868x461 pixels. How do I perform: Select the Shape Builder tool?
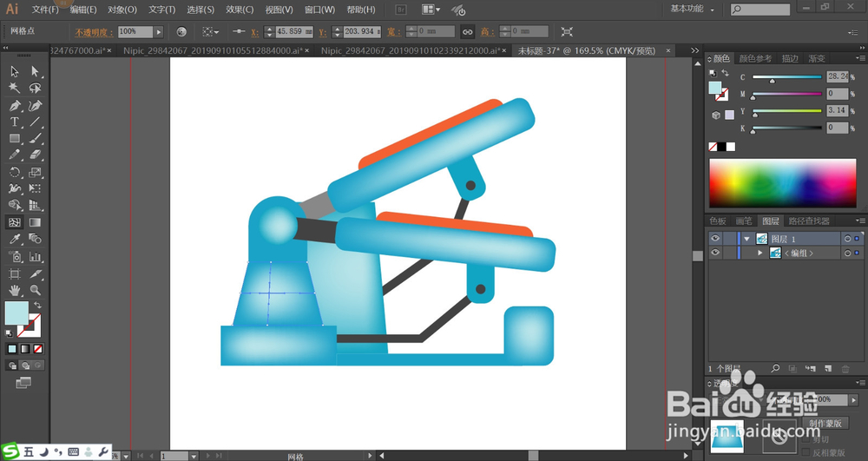coord(15,205)
